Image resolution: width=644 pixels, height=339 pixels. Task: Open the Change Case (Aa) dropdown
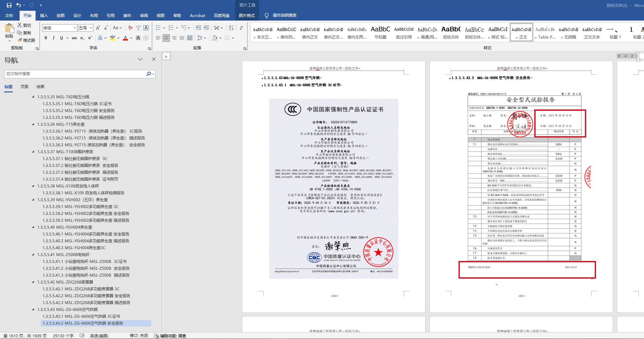117,28
